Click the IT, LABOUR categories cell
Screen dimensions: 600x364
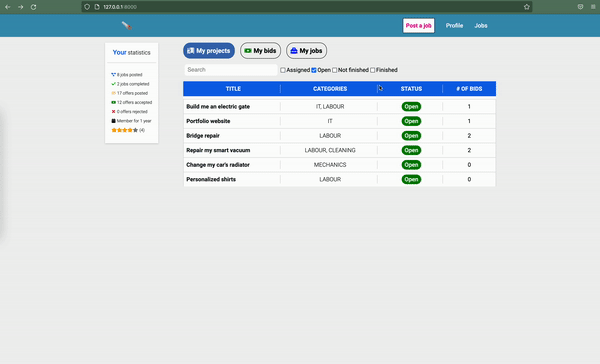[x=330, y=107]
